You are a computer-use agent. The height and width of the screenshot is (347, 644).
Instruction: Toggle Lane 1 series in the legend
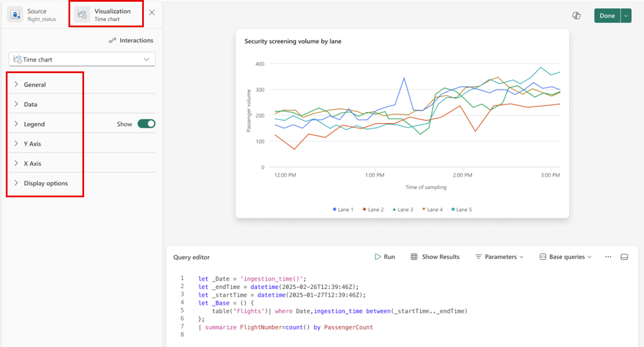pos(343,209)
